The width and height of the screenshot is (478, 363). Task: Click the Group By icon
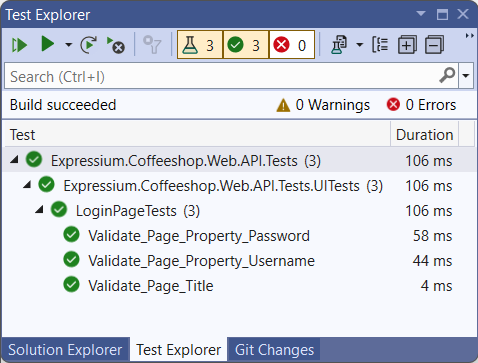click(380, 45)
